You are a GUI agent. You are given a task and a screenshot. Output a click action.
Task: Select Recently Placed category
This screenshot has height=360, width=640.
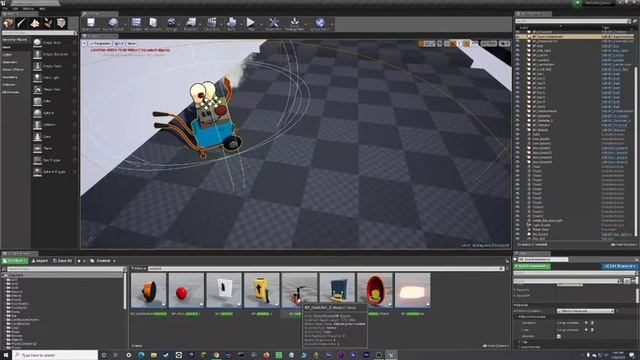(15, 40)
